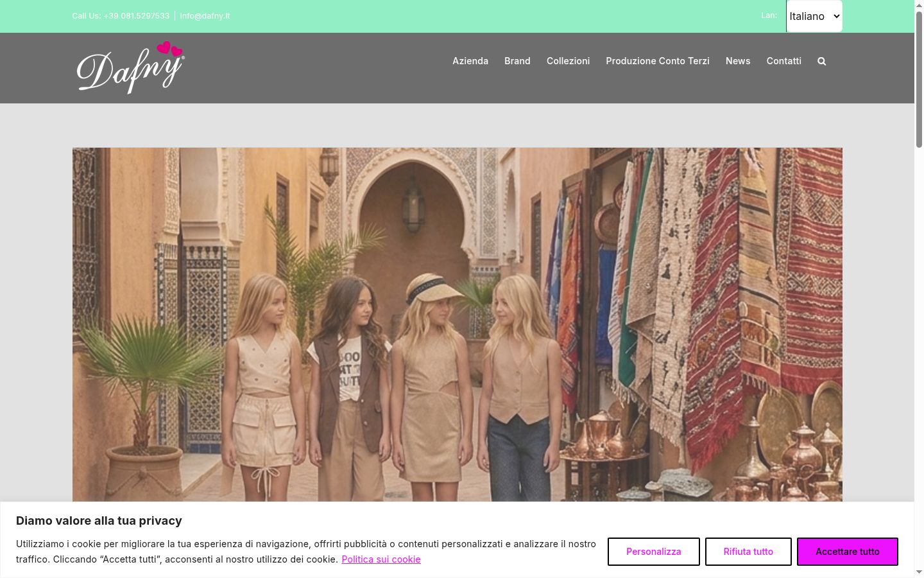The width and height of the screenshot is (924, 578).
Task: Click the info@dafny.it email link
Action: click(205, 15)
